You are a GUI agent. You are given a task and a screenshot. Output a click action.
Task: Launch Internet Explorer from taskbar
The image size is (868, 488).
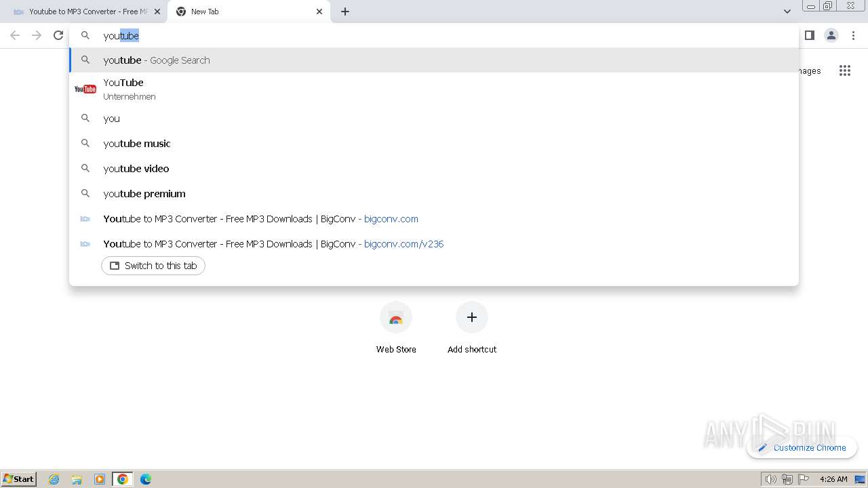(x=54, y=479)
